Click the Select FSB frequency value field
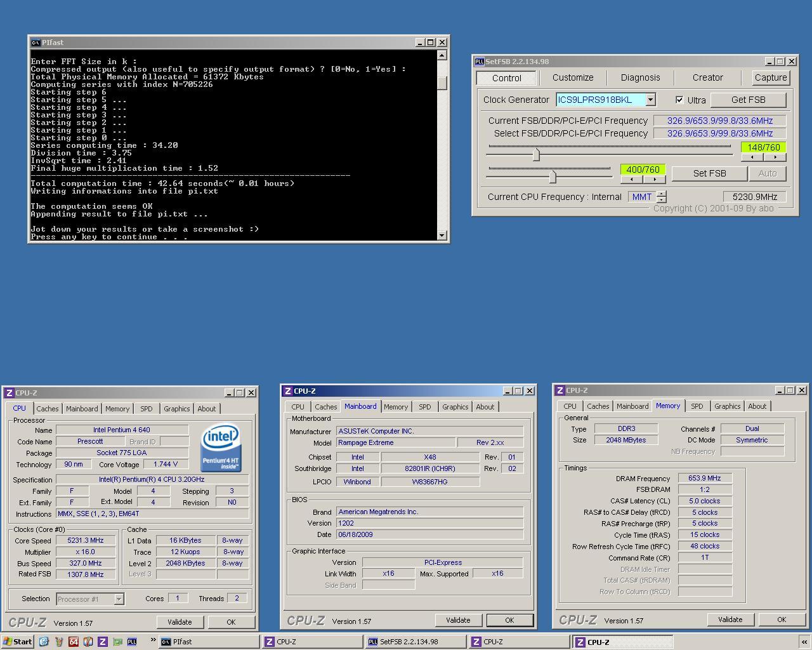Screen dimensions: 812x650 pos(720,133)
